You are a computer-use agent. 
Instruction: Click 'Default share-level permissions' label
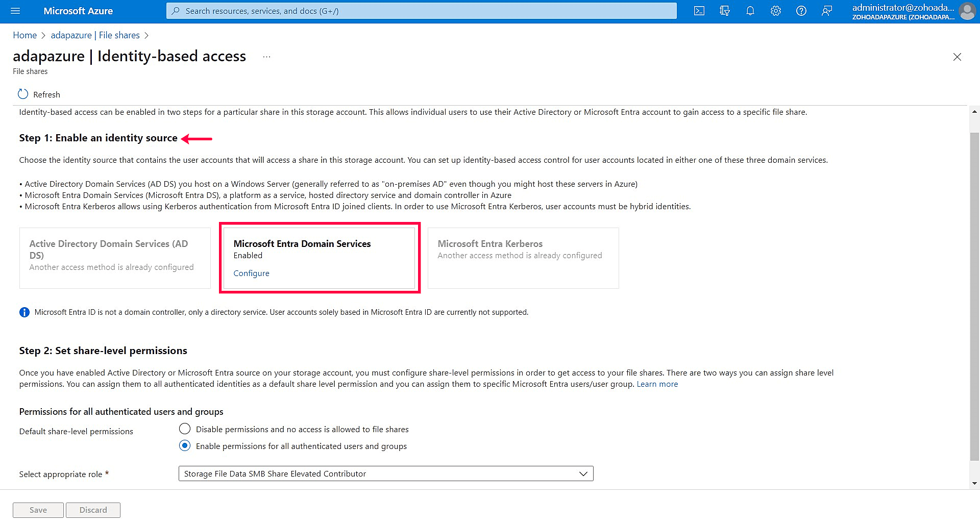coord(76,432)
